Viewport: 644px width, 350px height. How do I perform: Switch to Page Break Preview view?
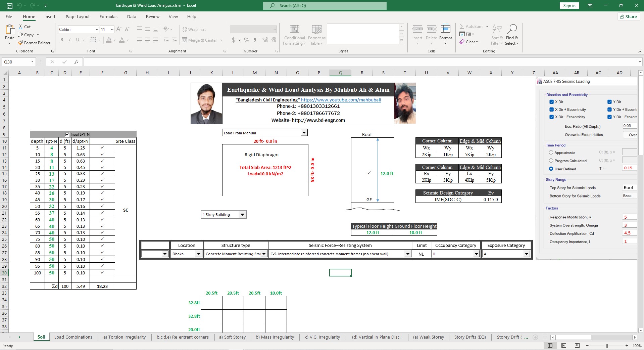pyautogui.click(x=577, y=346)
